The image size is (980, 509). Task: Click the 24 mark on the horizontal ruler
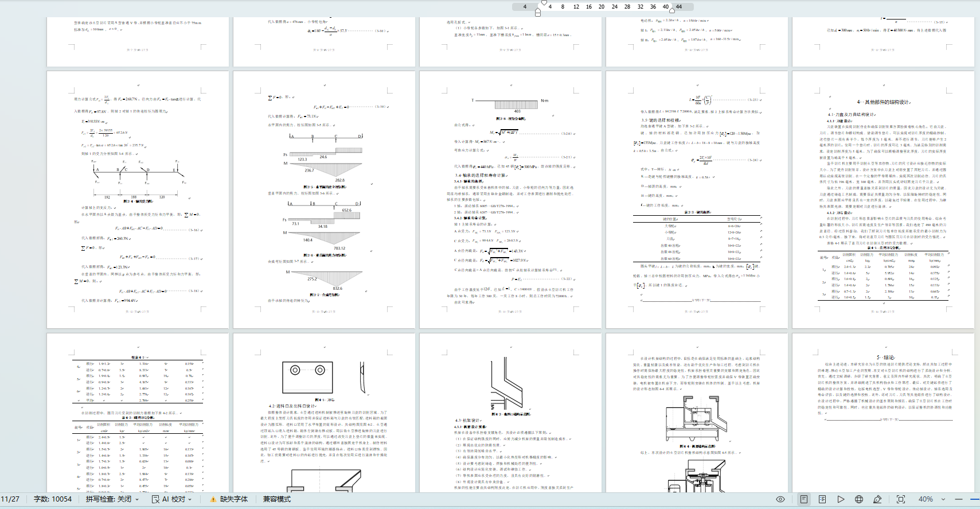(614, 7)
